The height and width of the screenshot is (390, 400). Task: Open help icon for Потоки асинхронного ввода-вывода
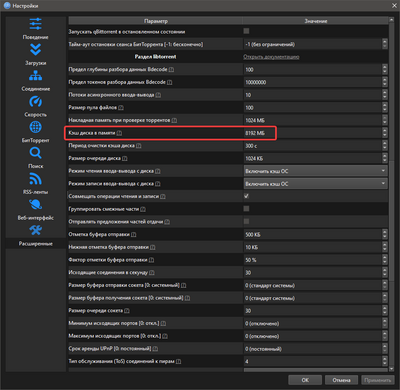coord(158,95)
